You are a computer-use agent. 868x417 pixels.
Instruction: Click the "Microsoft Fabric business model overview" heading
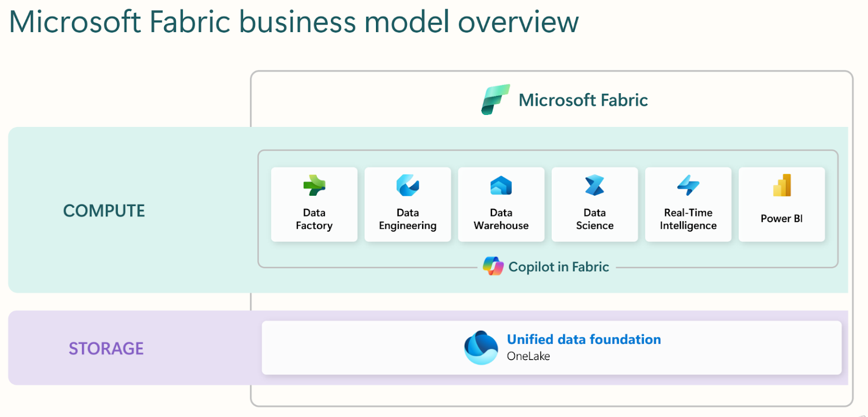(294, 22)
